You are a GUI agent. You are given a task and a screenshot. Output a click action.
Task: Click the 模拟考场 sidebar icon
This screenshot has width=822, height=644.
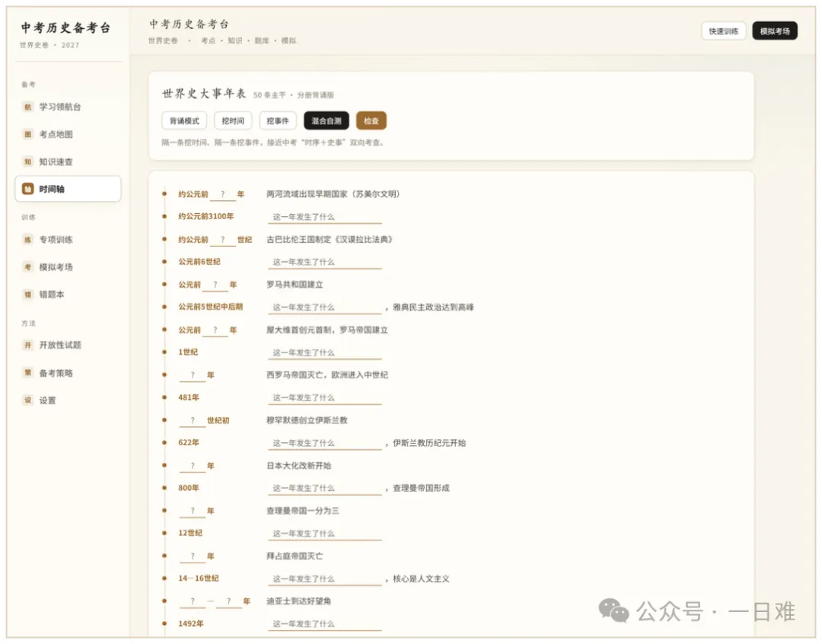click(x=28, y=267)
